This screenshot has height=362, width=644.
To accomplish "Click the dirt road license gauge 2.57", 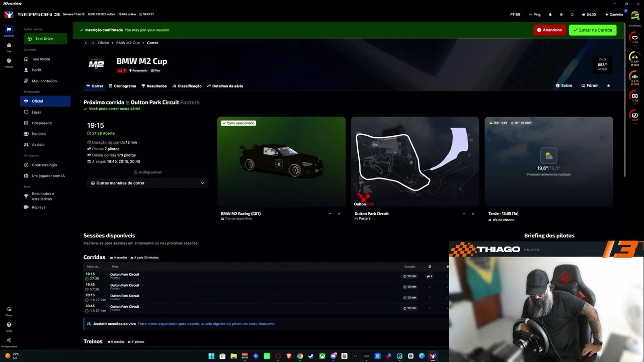I will pyautogui.click(x=634, y=117).
